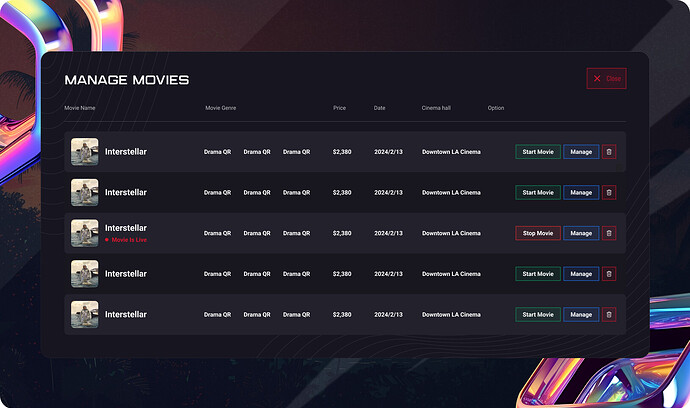
Task: Click the 'Movie Name' column header
Action: click(80, 108)
